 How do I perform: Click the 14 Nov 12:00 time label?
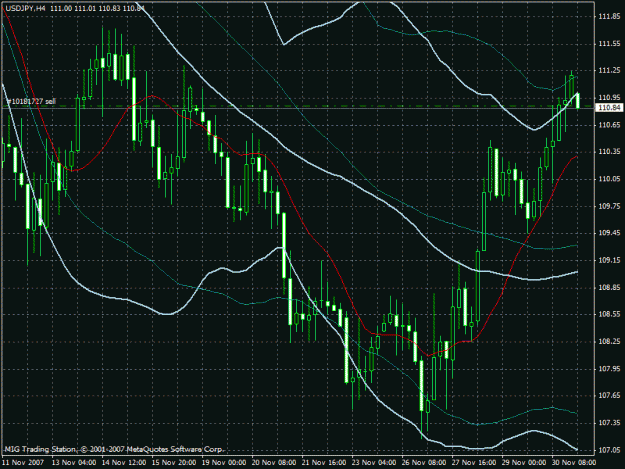click(124, 462)
